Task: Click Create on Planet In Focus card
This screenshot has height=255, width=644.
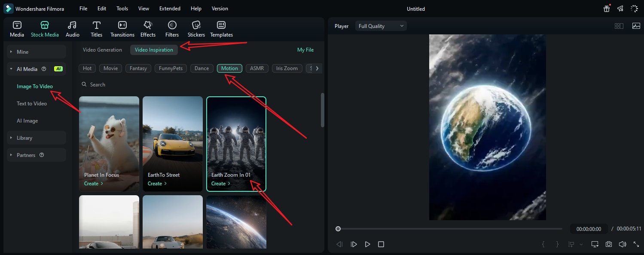Action: (94, 184)
